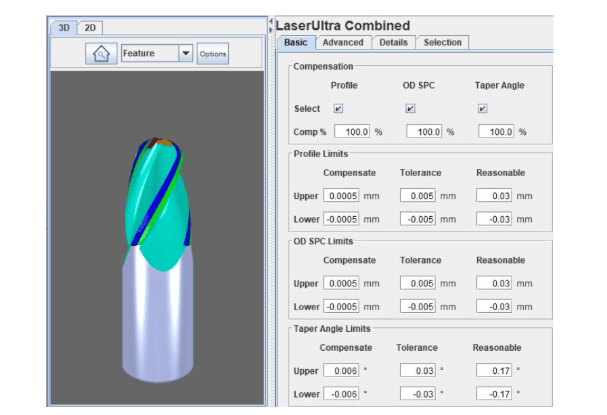Open the Advanced tab
The height and width of the screenshot is (415, 607).
pyautogui.click(x=342, y=42)
